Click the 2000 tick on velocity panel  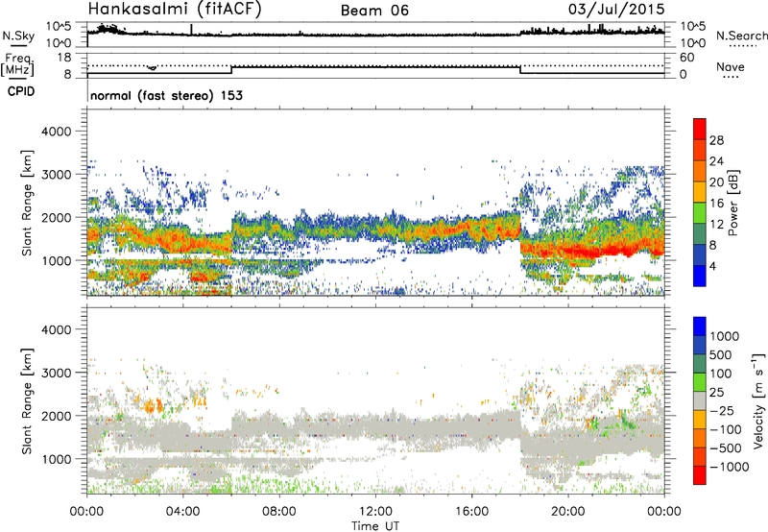(56, 416)
